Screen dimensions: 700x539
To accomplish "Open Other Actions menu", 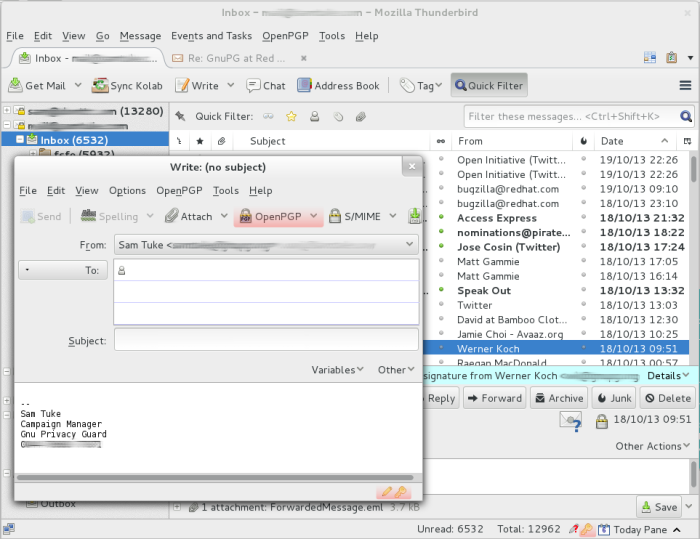I will [653, 446].
